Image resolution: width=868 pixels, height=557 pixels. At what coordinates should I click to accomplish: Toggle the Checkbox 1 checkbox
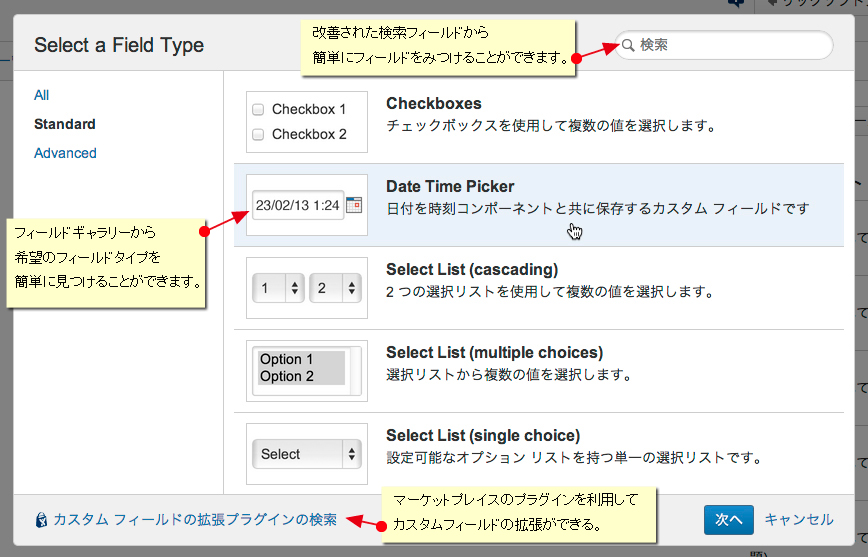point(258,109)
